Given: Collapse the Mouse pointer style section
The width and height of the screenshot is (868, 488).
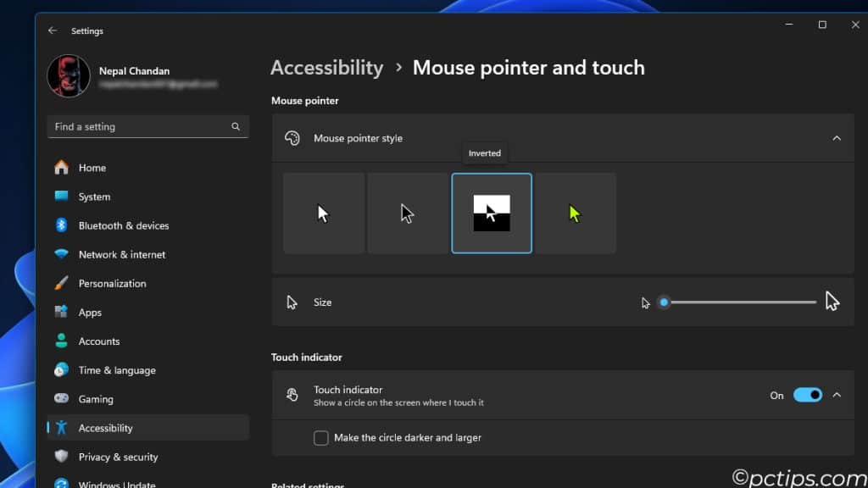Looking at the screenshot, I should pos(836,138).
